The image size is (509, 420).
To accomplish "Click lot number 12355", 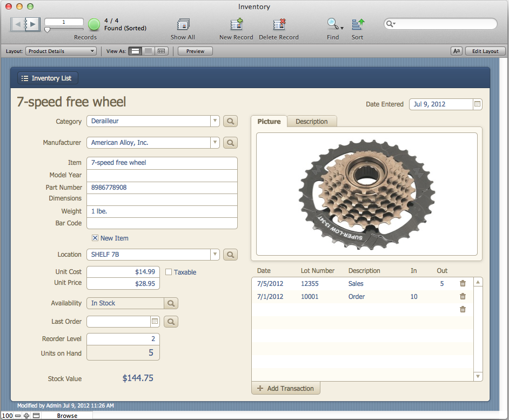I will pos(310,284).
